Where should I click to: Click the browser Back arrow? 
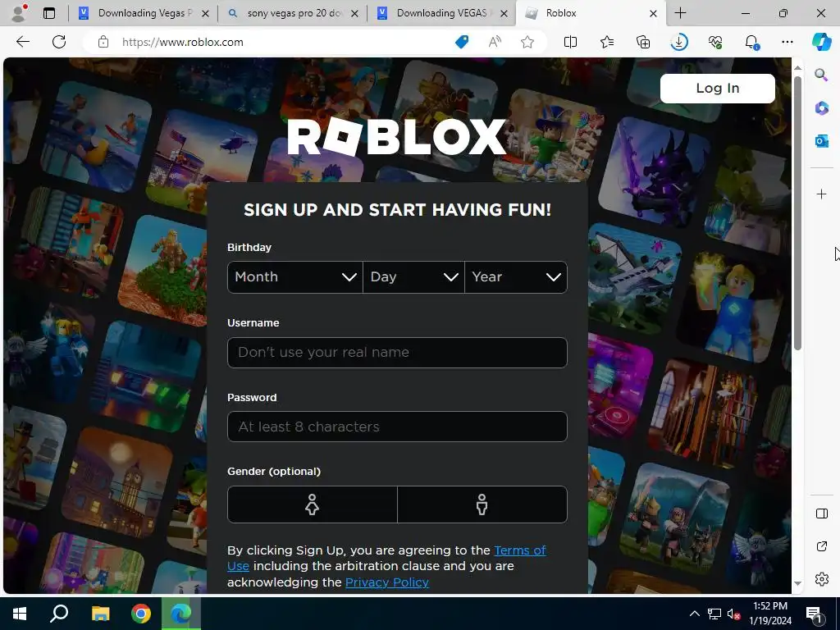tap(23, 42)
